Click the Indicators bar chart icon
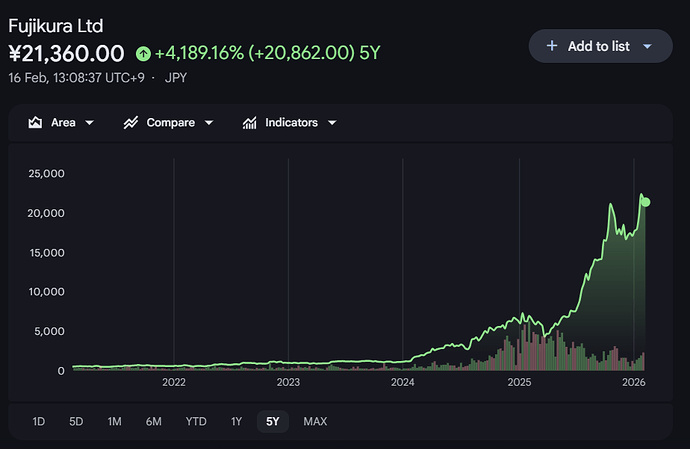Image resolution: width=690 pixels, height=449 pixels. (249, 123)
